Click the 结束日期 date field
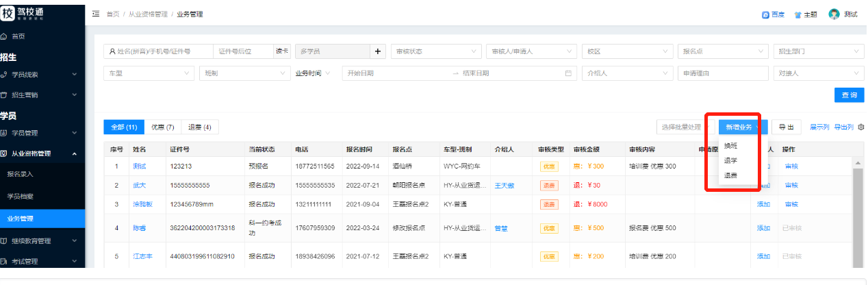The width and height of the screenshot is (868, 285). [510, 73]
